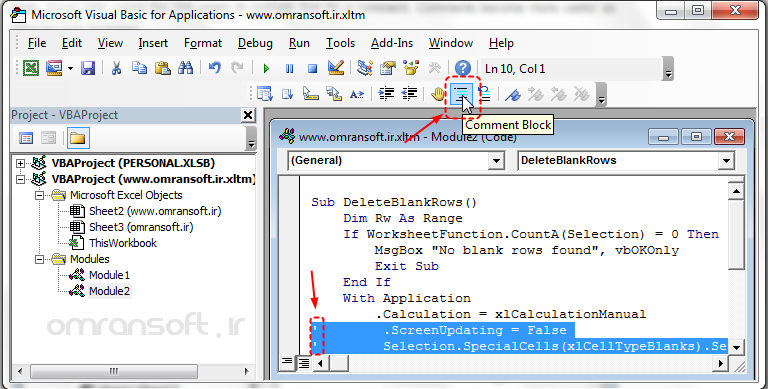Open the Window menu
This screenshot has width=768, height=389.
tap(451, 43)
